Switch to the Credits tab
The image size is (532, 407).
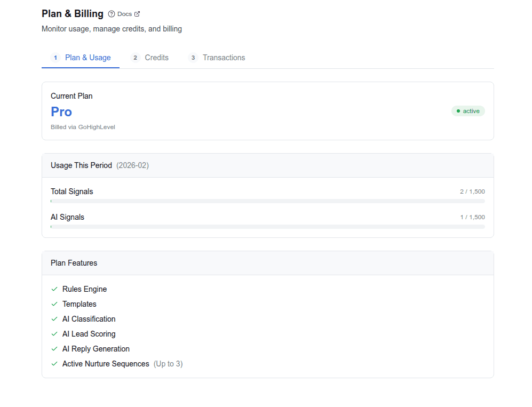(x=156, y=58)
